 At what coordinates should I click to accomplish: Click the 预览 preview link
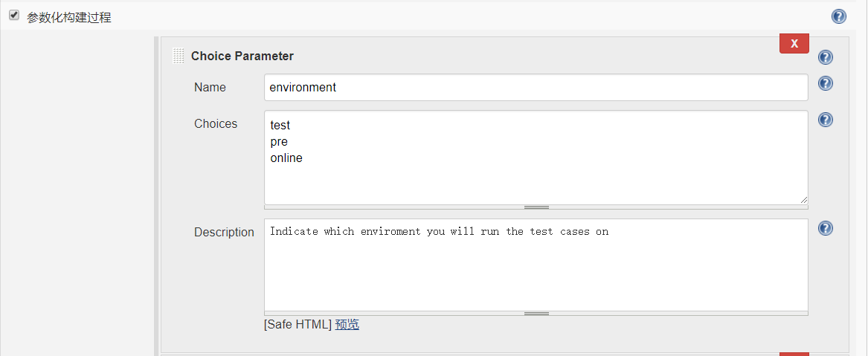tap(347, 324)
